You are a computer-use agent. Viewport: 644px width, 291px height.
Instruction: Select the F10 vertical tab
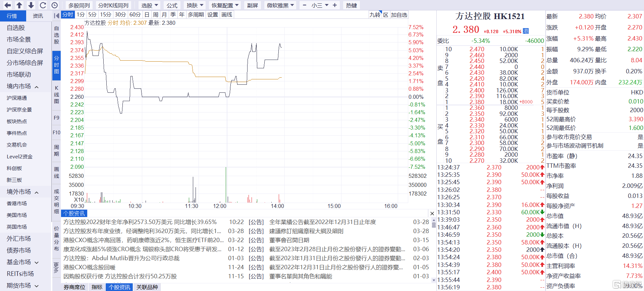56,133
